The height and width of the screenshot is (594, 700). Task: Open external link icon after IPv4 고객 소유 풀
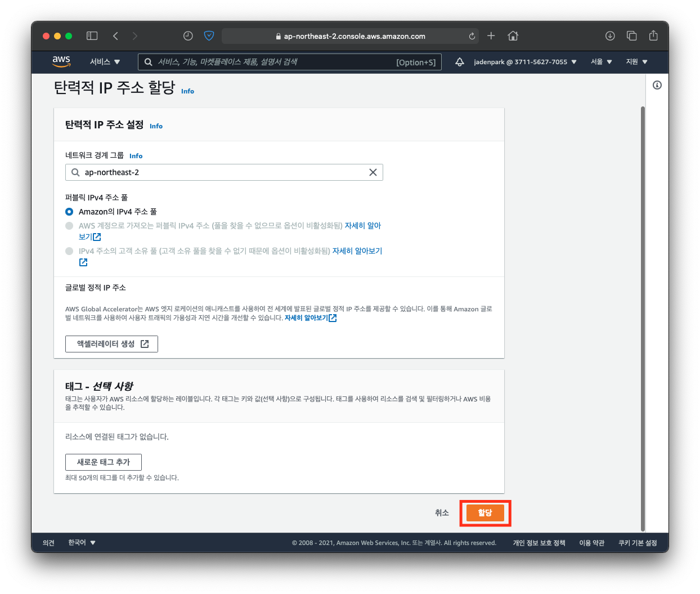tap(83, 262)
